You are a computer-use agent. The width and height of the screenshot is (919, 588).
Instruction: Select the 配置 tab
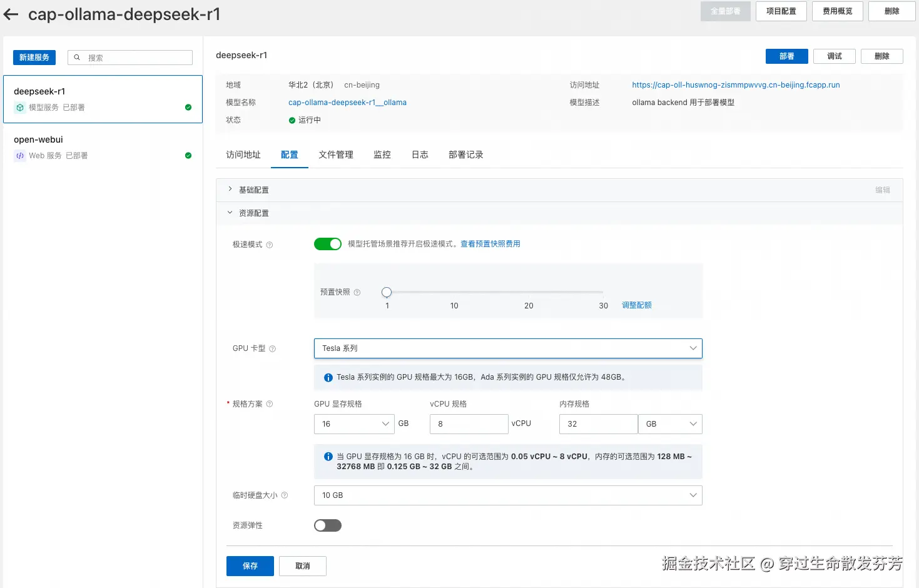pyautogui.click(x=290, y=155)
